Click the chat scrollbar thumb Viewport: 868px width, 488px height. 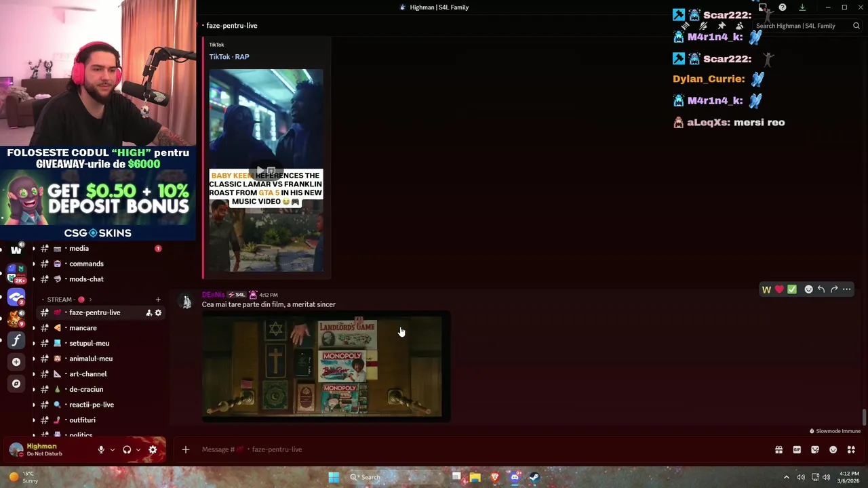click(864, 419)
